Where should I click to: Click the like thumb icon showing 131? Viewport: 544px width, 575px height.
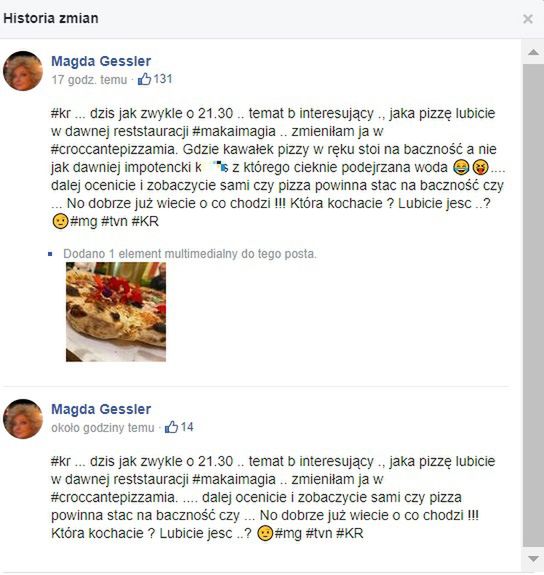pos(144,79)
